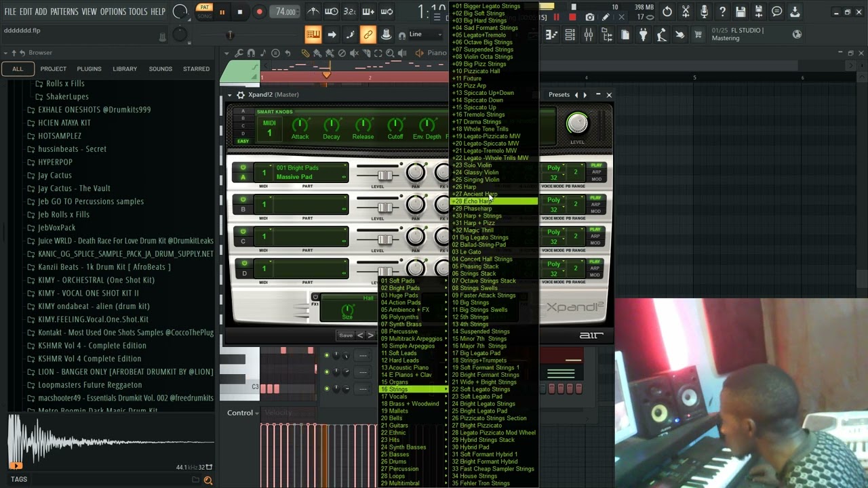Click the globe online news icon
868x488 pixels.
[797, 34]
